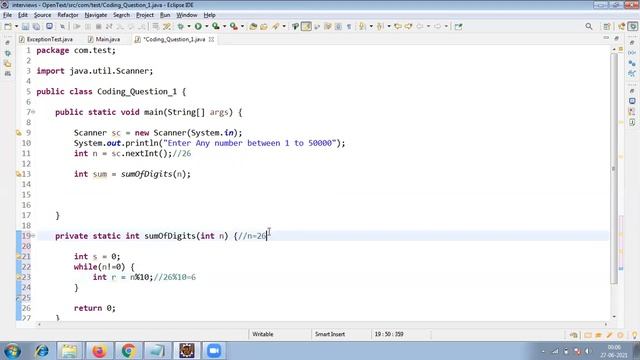This screenshot has height=360, width=640.
Task: Open the Run dropdown arrow
Action: 207,27
